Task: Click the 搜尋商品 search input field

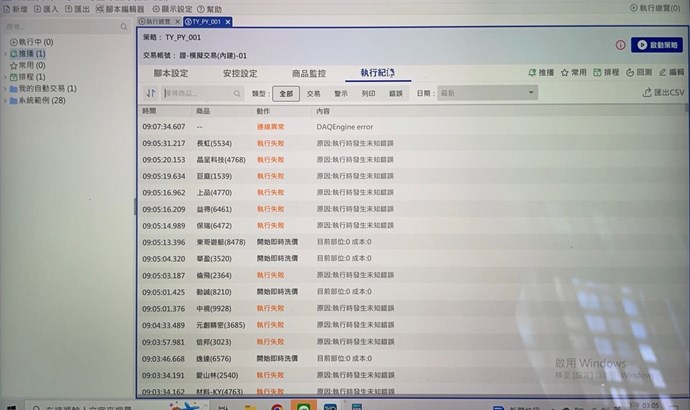Action: pos(200,93)
